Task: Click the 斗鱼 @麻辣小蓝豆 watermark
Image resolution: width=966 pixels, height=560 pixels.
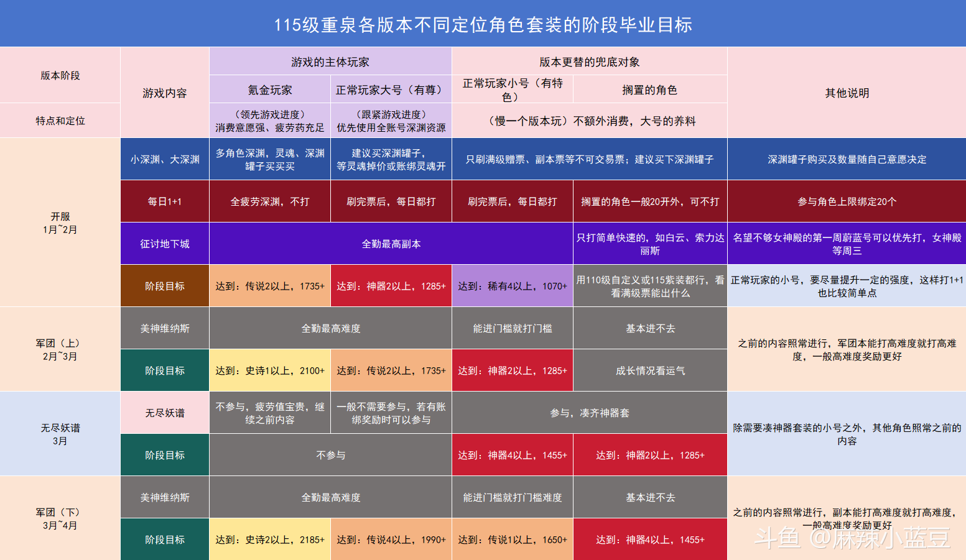Action: pos(852,538)
